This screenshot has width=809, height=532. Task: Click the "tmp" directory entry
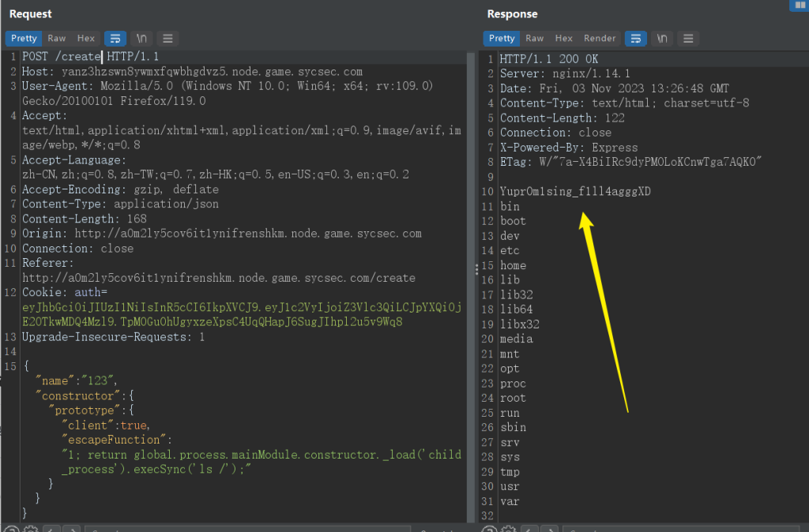pyautogui.click(x=510, y=472)
